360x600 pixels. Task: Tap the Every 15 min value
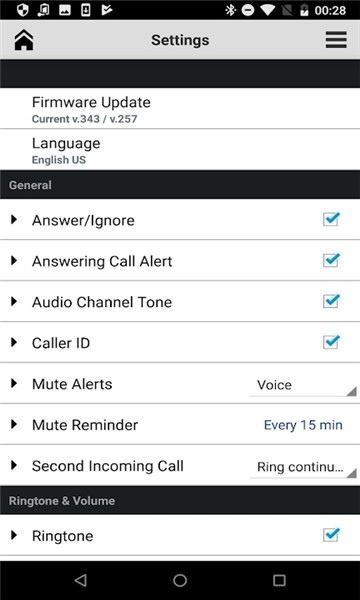pos(303,425)
